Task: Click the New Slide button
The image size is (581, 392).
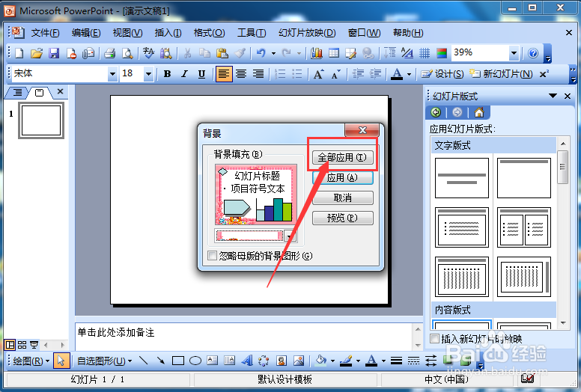Action: (x=502, y=74)
